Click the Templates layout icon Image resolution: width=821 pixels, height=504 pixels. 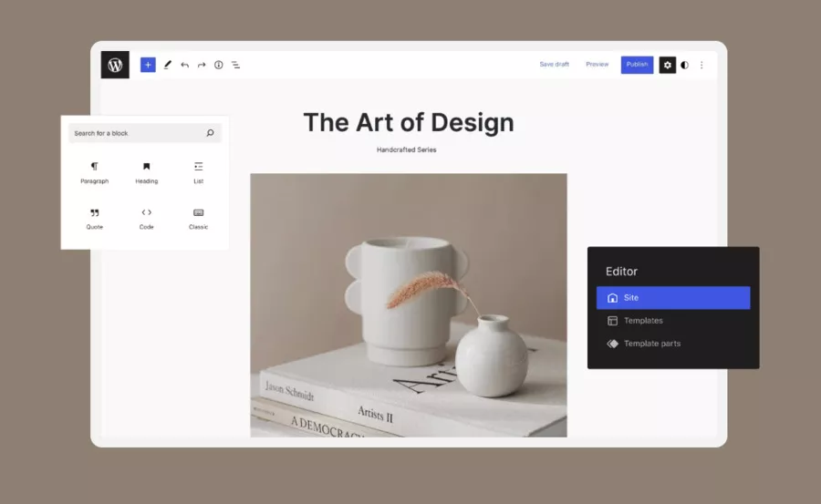pos(612,321)
